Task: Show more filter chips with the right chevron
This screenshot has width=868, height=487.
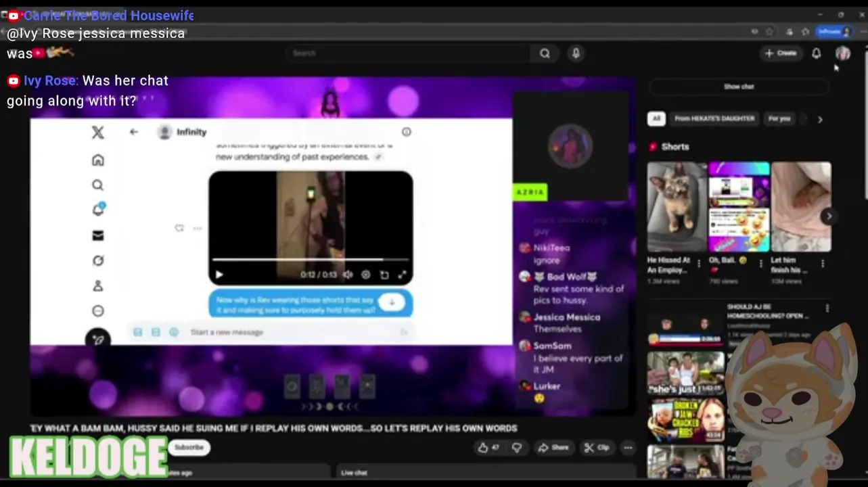Action: pyautogui.click(x=820, y=119)
